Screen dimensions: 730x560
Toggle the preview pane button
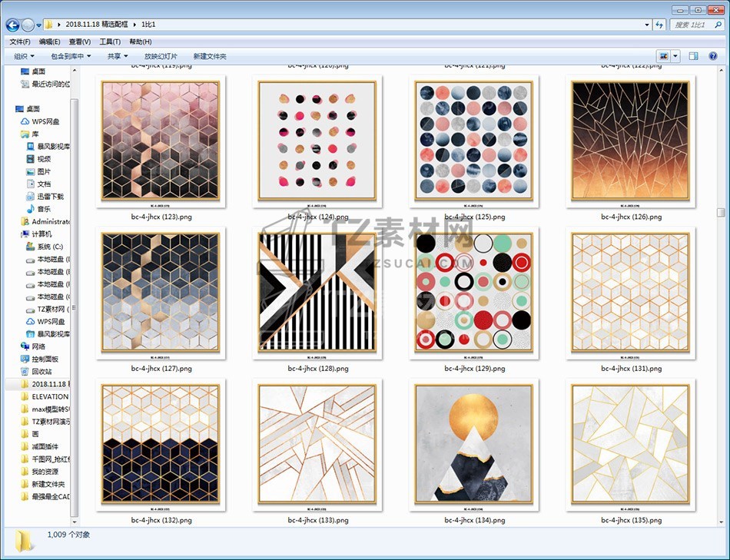(693, 56)
